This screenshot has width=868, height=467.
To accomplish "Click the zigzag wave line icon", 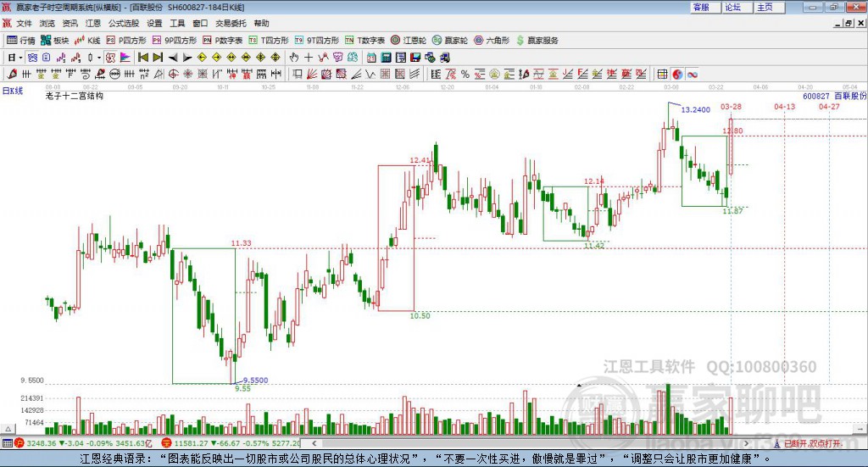I will pyautogui.click(x=370, y=74).
